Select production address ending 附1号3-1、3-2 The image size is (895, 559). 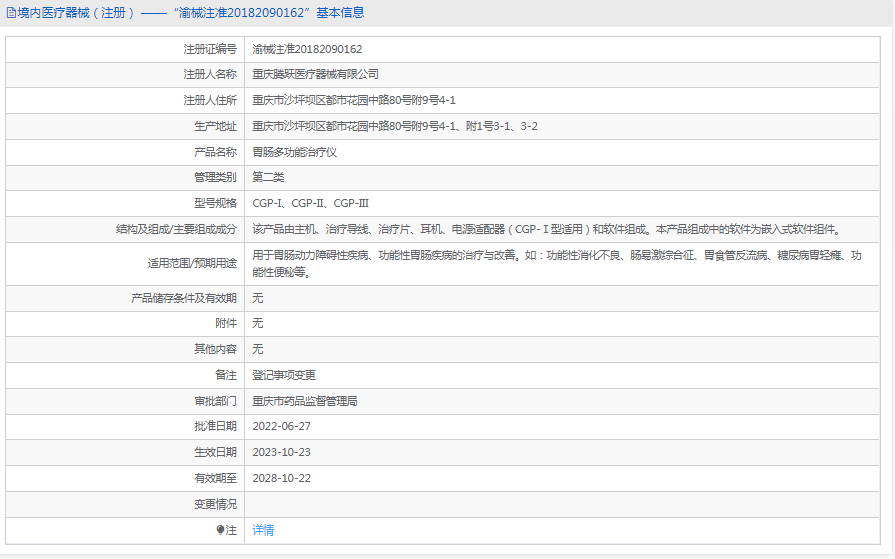pos(395,126)
